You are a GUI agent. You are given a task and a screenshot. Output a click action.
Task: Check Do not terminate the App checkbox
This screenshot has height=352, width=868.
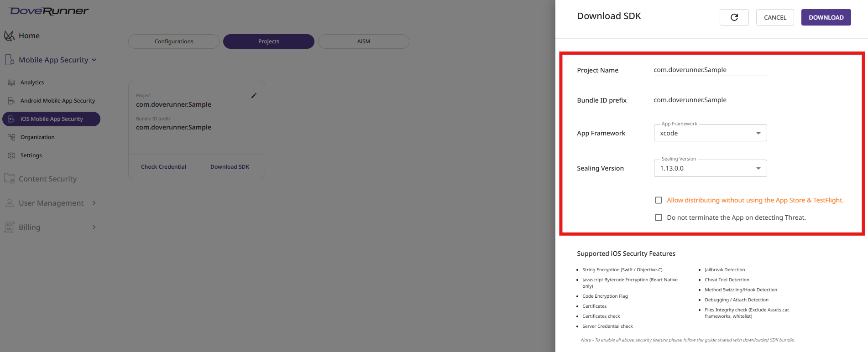click(659, 217)
